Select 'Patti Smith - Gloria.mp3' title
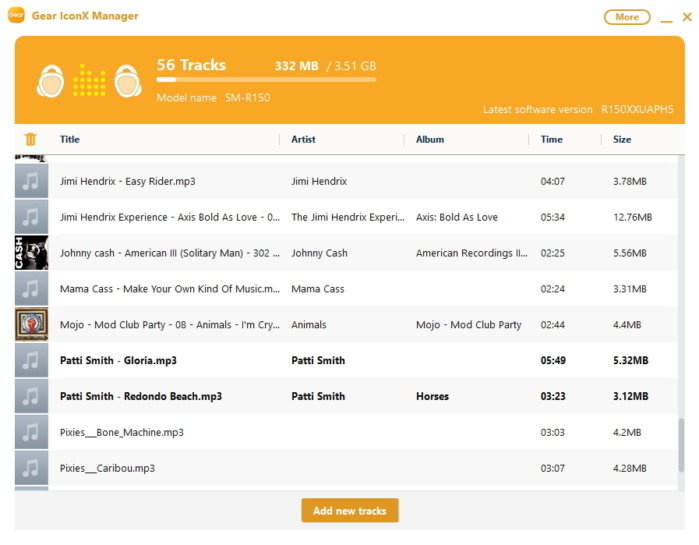 118,361
